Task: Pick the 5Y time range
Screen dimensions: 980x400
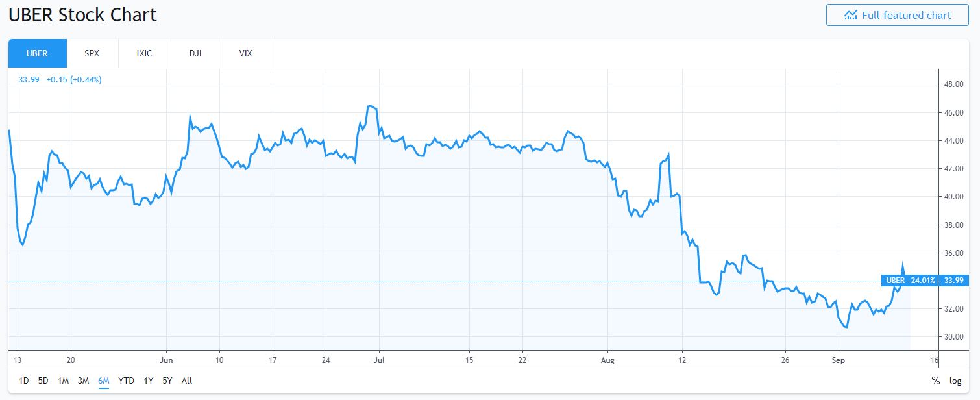Action: point(167,381)
